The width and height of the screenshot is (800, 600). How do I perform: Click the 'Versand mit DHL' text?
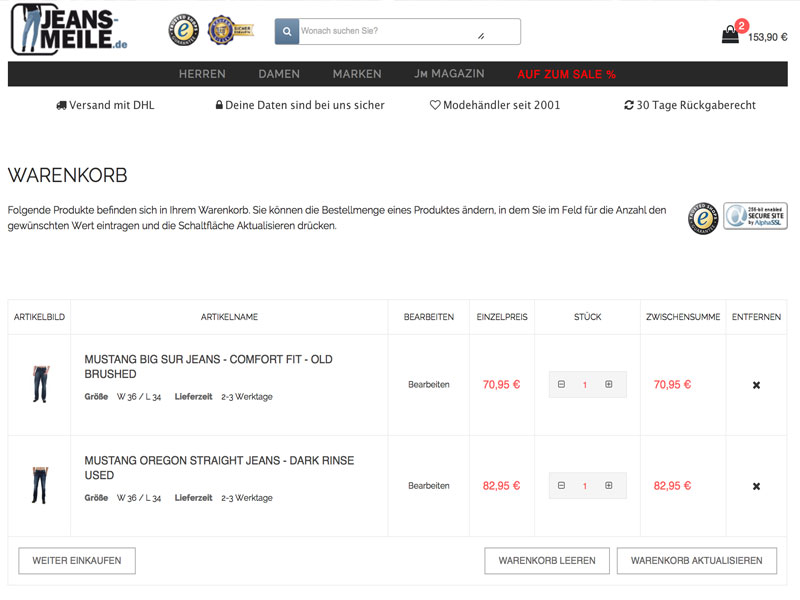112,105
